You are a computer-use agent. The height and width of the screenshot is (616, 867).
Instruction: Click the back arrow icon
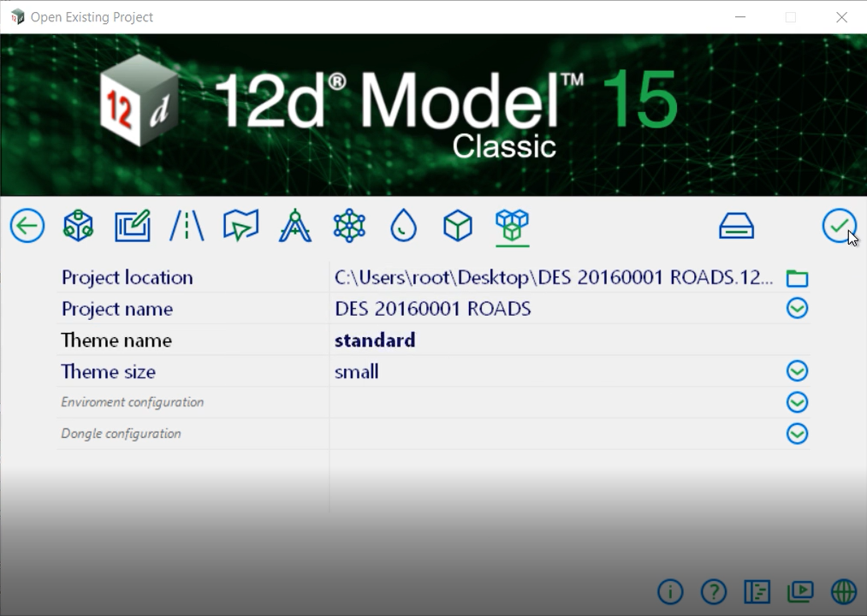(27, 226)
